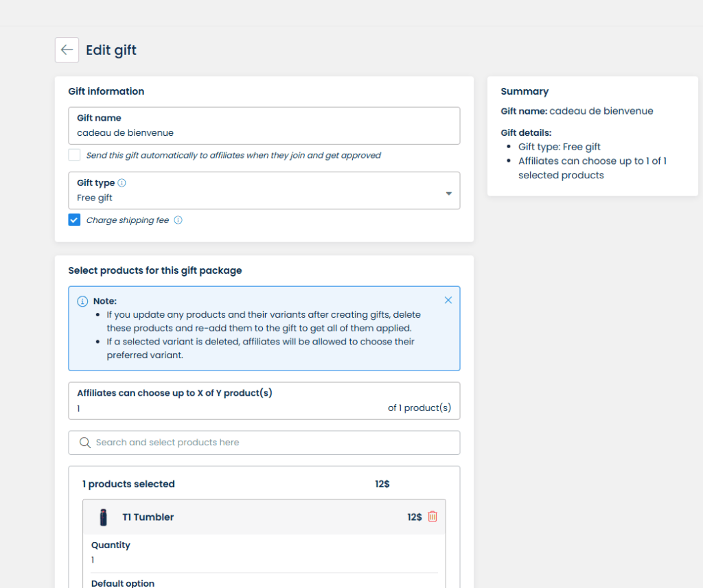Screen dimensions: 703x588
Task: Delete T1 Tumbler with the trash icon
Action: tap(433, 517)
